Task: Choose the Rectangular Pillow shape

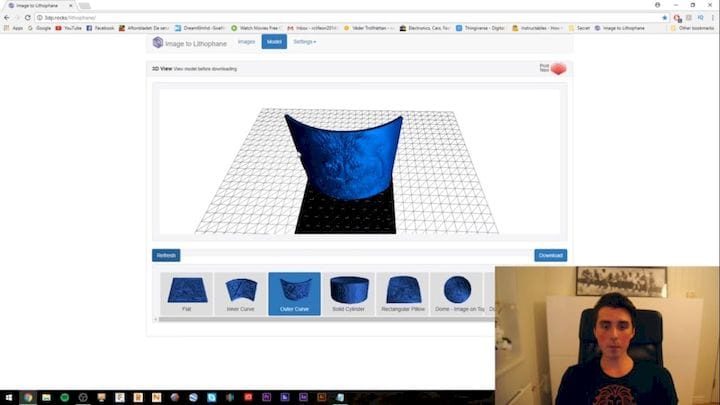Action: click(403, 293)
